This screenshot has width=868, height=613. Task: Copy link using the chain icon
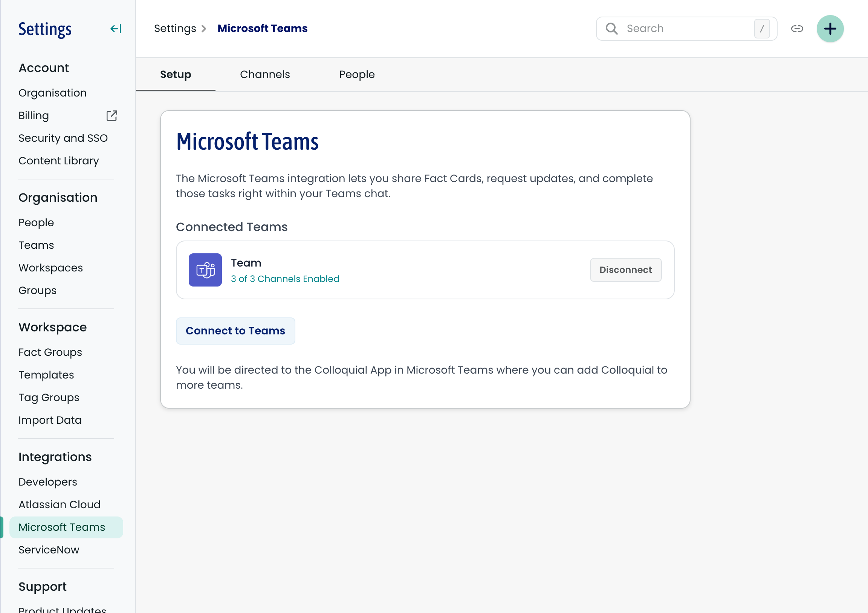click(x=797, y=29)
